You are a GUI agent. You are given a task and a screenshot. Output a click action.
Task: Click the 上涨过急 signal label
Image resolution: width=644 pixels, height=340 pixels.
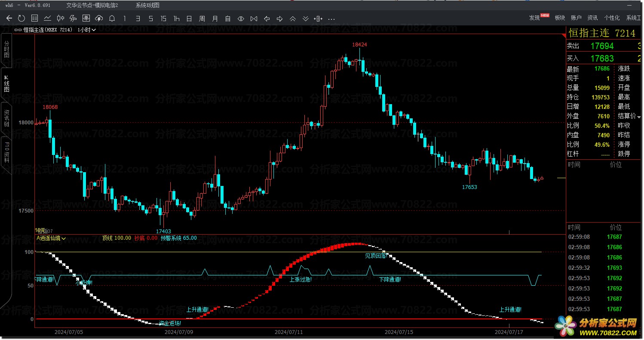tap(301, 279)
